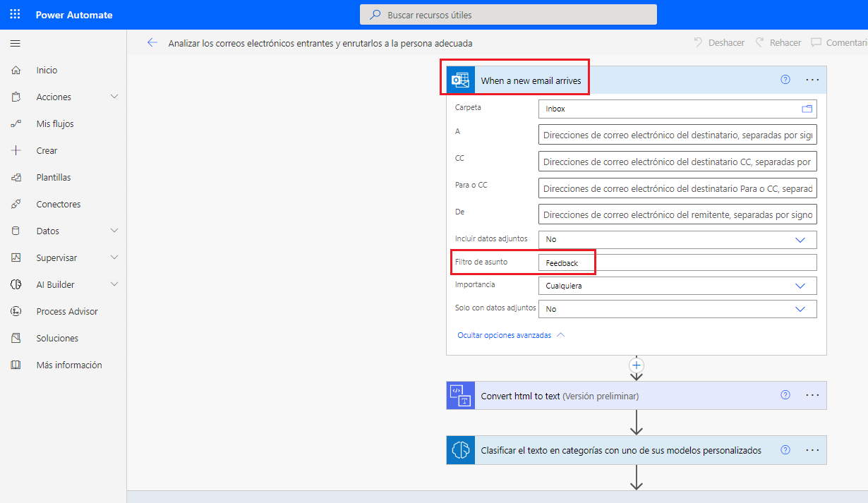868x503 pixels.
Task: Click the Más información book icon
Action: click(16, 365)
